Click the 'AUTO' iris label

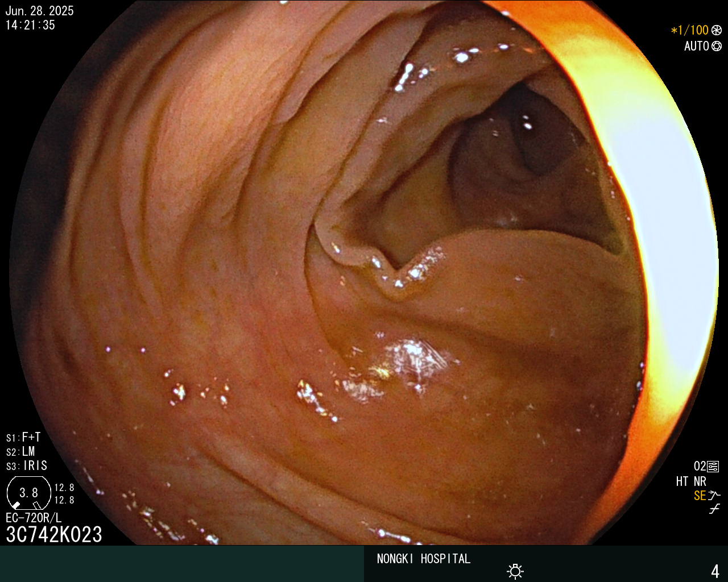point(696,46)
